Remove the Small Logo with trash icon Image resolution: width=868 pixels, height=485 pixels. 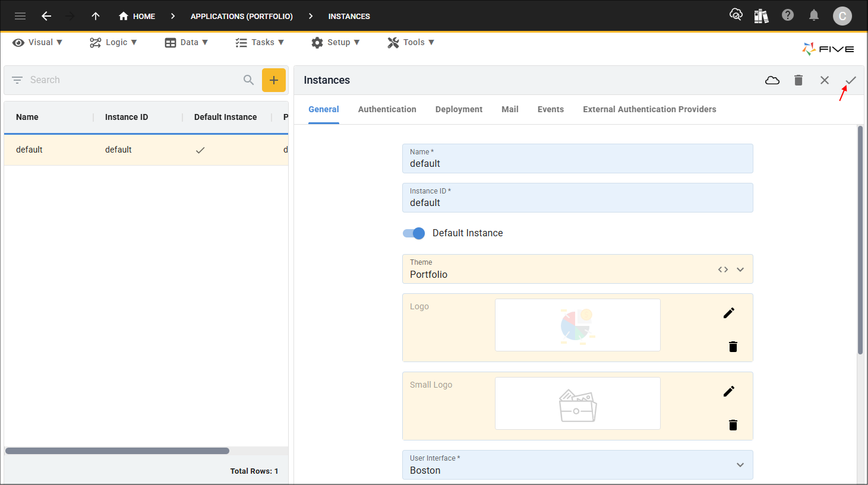pyautogui.click(x=733, y=425)
